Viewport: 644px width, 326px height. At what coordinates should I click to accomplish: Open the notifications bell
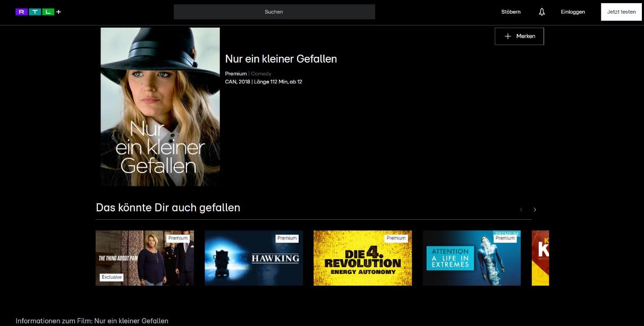pos(541,12)
